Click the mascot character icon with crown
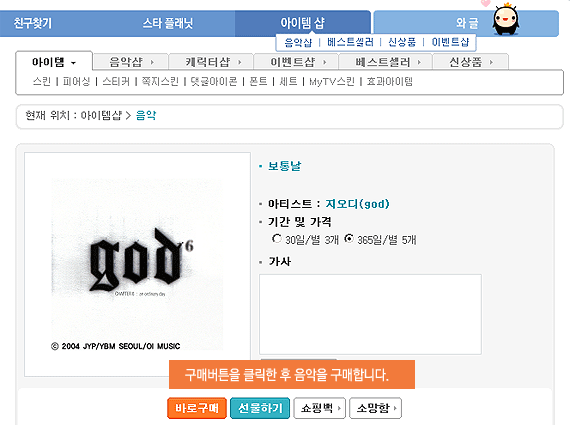The image size is (570, 425). (506, 19)
